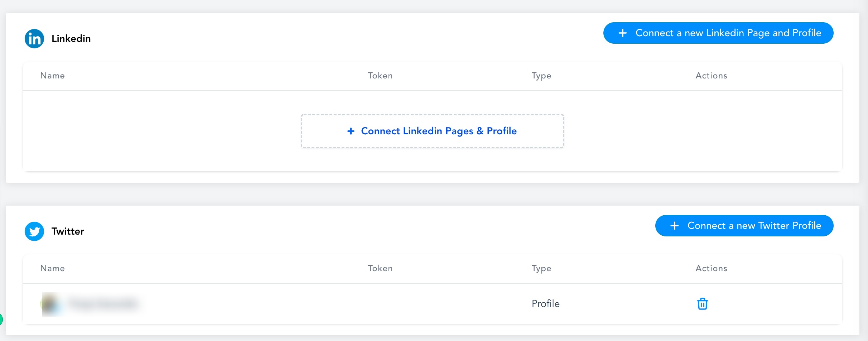The image size is (868, 341).
Task: Select the blurred Twitter profile avatar
Action: (50, 304)
